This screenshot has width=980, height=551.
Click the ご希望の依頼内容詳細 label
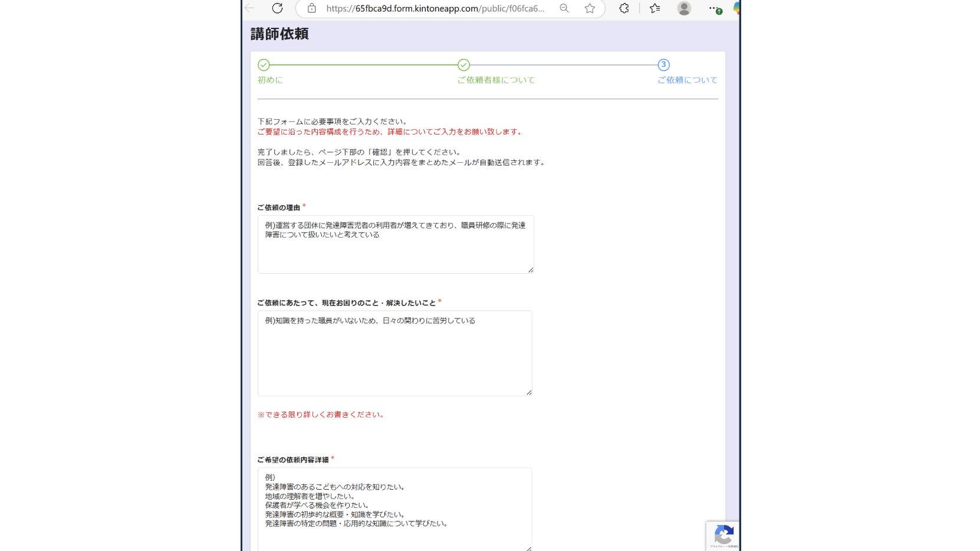[x=293, y=460]
